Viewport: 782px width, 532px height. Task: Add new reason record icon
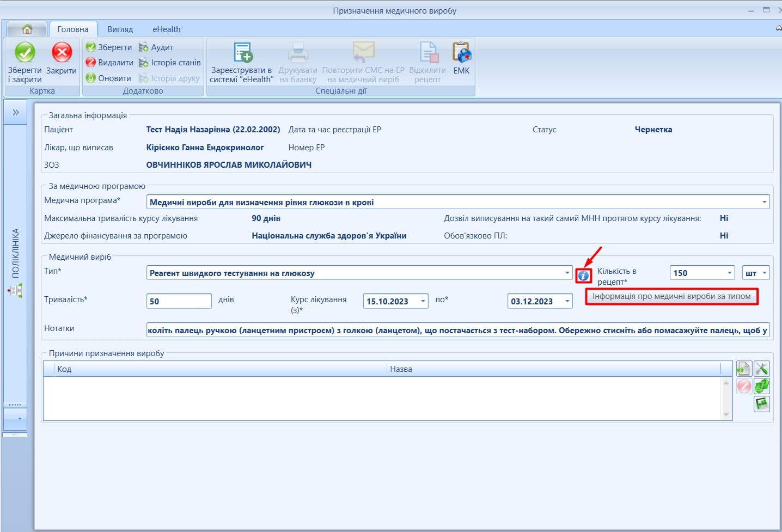click(x=744, y=369)
